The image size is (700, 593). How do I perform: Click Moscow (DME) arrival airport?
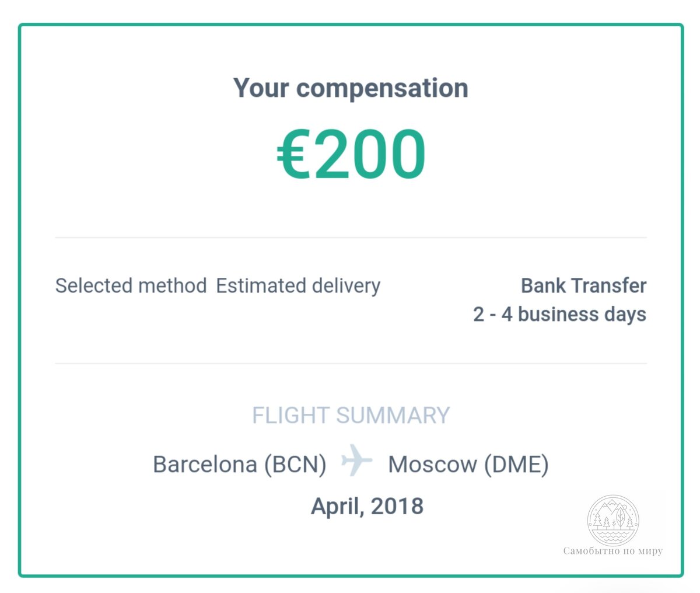(x=468, y=465)
